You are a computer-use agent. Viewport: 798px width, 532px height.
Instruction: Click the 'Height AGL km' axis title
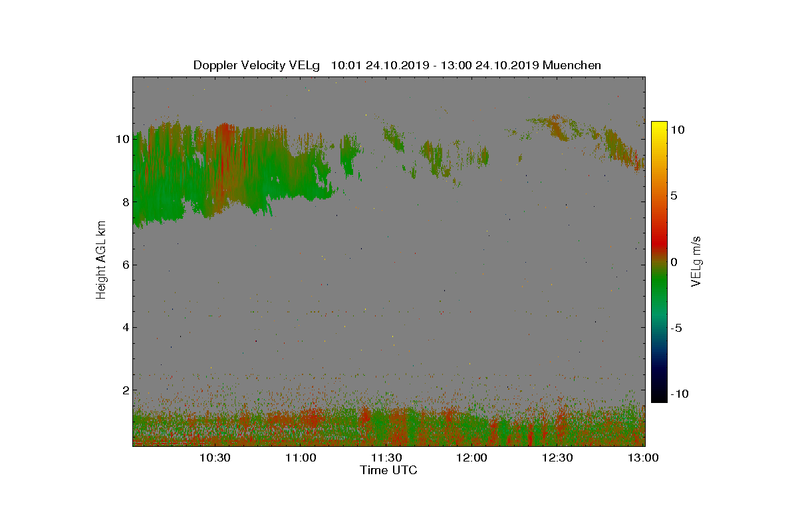pyautogui.click(x=101, y=259)
